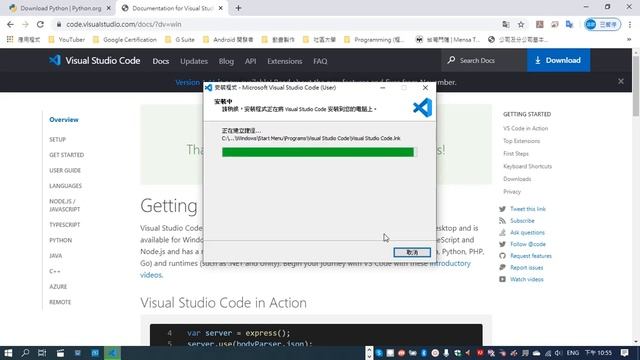The width and height of the screenshot is (640, 360).
Task: Expand the SETUP section in the sidebar
Action: (x=58, y=140)
